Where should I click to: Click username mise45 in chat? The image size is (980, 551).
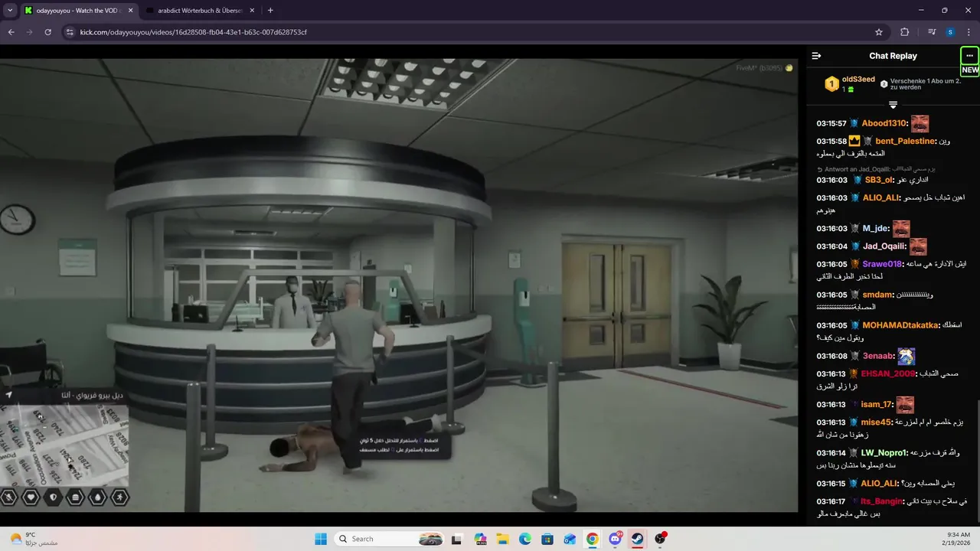tap(877, 422)
